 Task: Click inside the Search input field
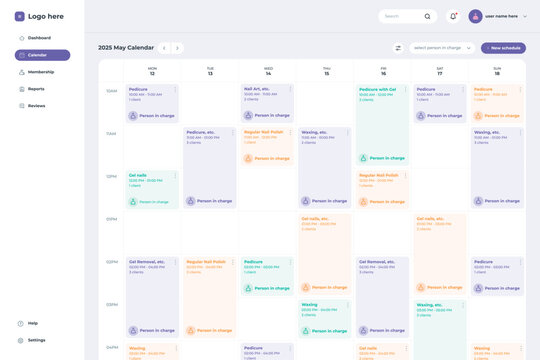point(401,16)
